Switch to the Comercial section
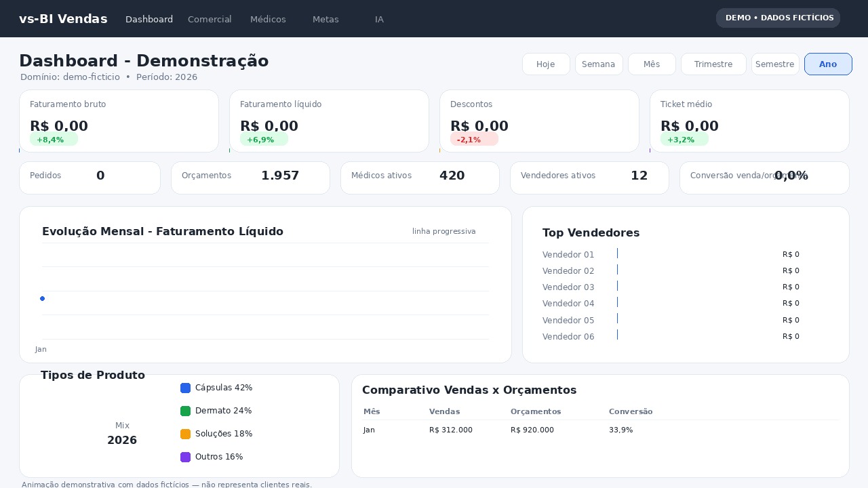Screen dimensions: 868x488 click(x=210, y=19)
